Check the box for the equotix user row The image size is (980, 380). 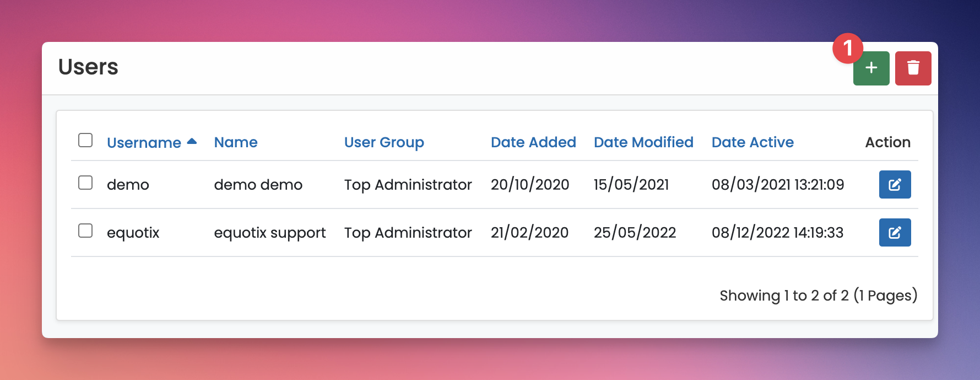85,231
